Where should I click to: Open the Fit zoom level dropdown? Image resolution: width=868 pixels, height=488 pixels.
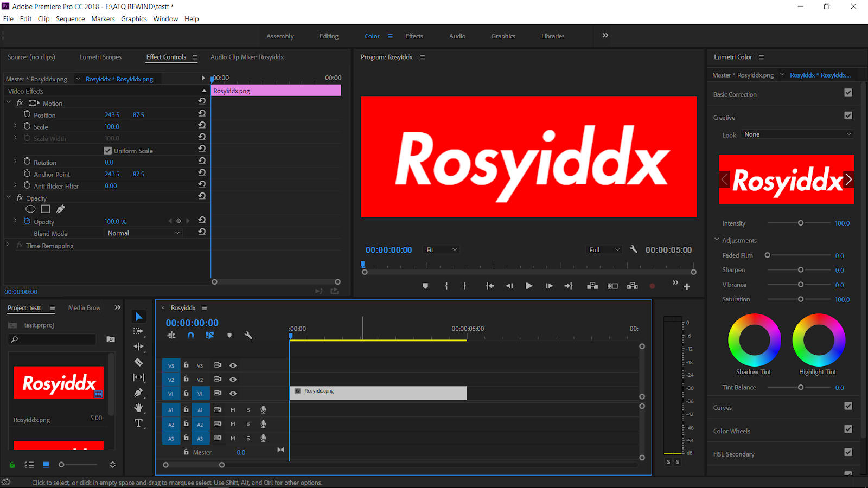[442, 250]
